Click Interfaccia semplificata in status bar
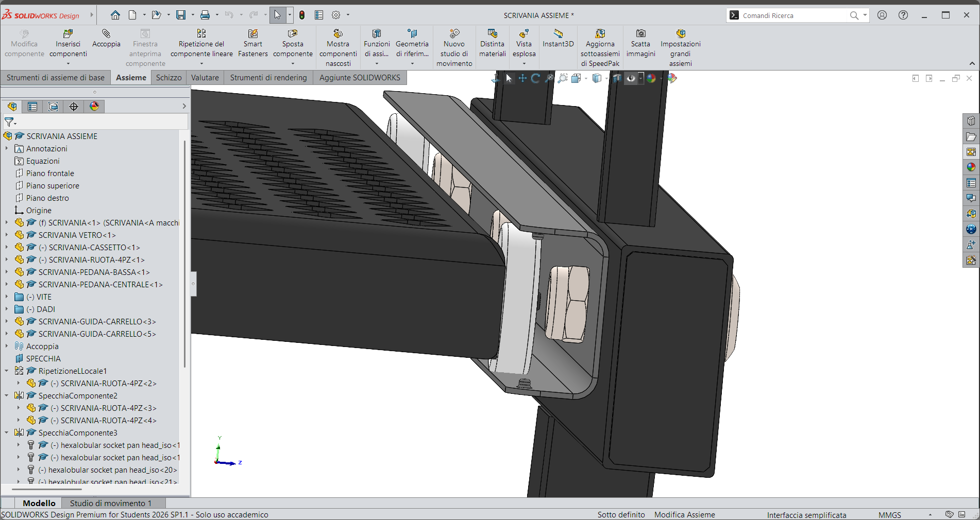Viewport: 980px width, 520px height. click(806, 515)
